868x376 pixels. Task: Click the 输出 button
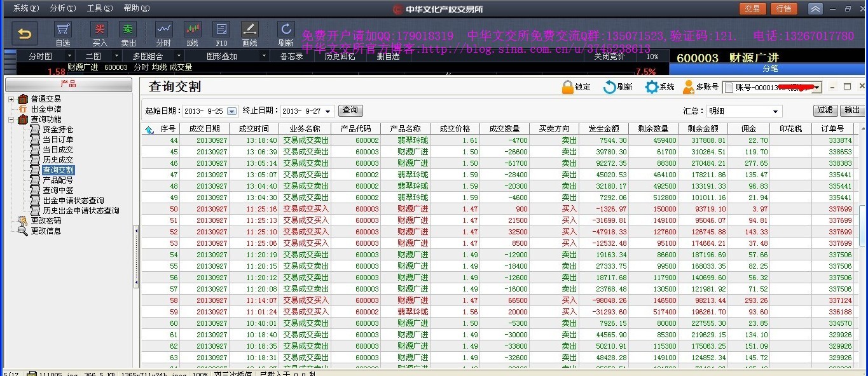(852, 111)
